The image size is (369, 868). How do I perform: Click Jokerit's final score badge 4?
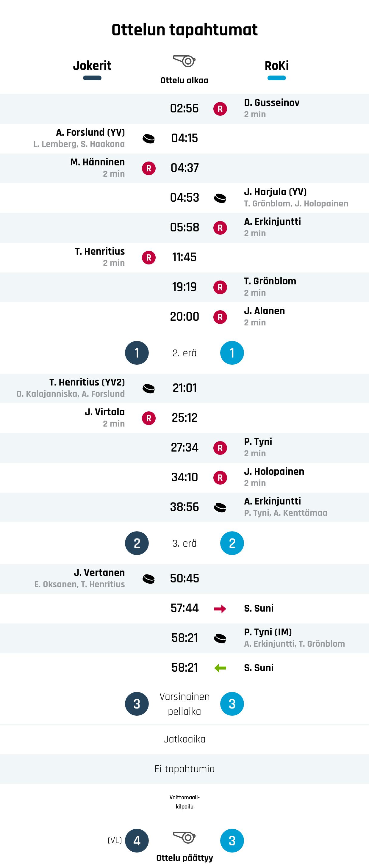coord(137,841)
